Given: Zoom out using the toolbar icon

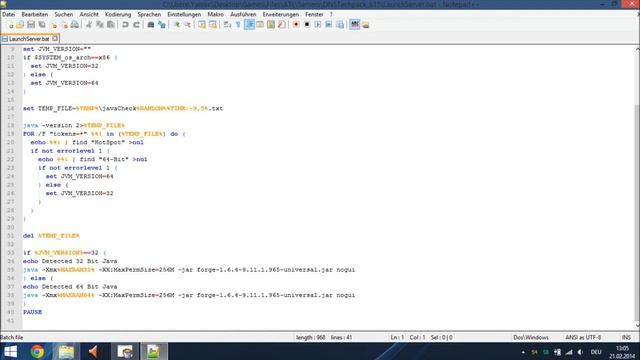Looking at the screenshot, I should tap(187, 25).
